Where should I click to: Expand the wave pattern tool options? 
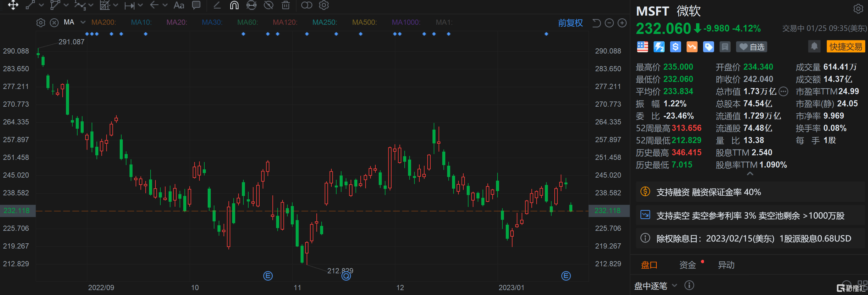click(x=91, y=5)
